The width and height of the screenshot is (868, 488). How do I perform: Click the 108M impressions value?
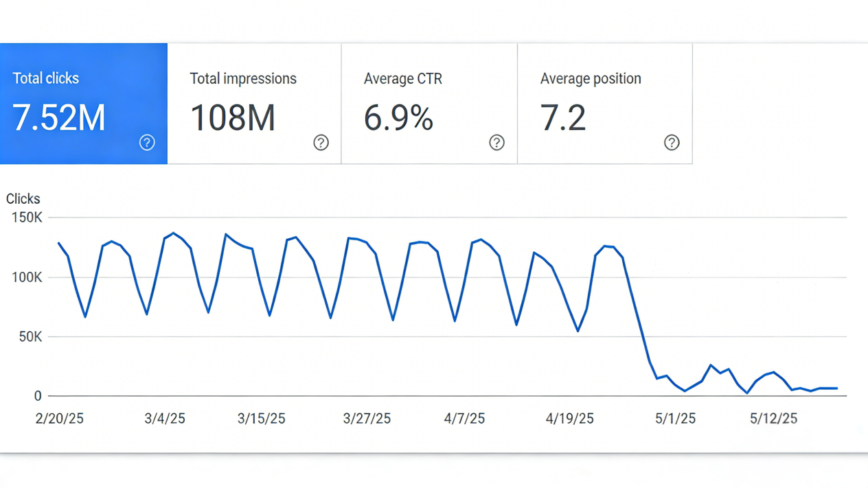(233, 118)
